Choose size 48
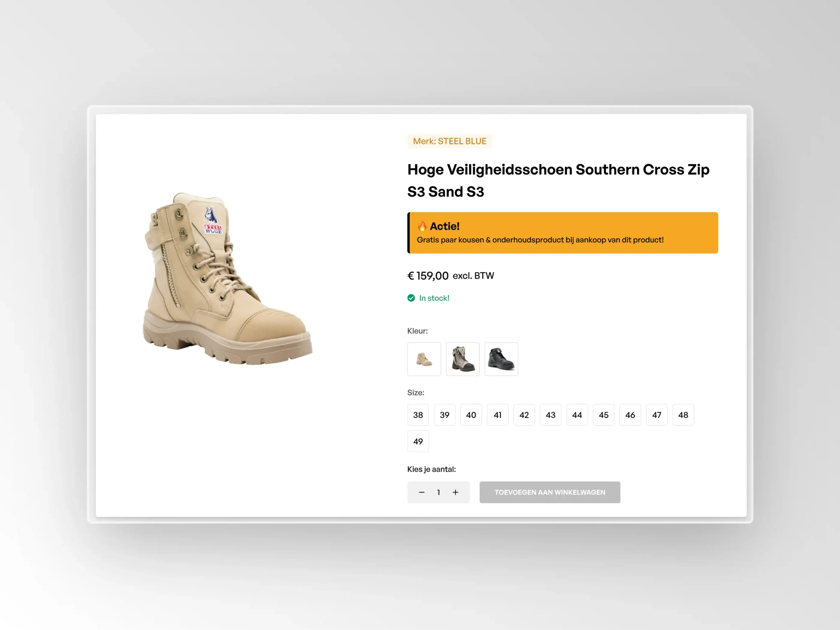This screenshot has width=840, height=630. (x=683, y=415)
